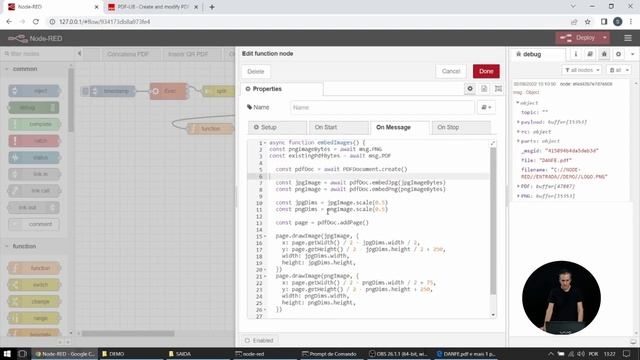Fold the drawImage block at line 15
Screen dimensions: 640x360
click(x=265, y=236)
